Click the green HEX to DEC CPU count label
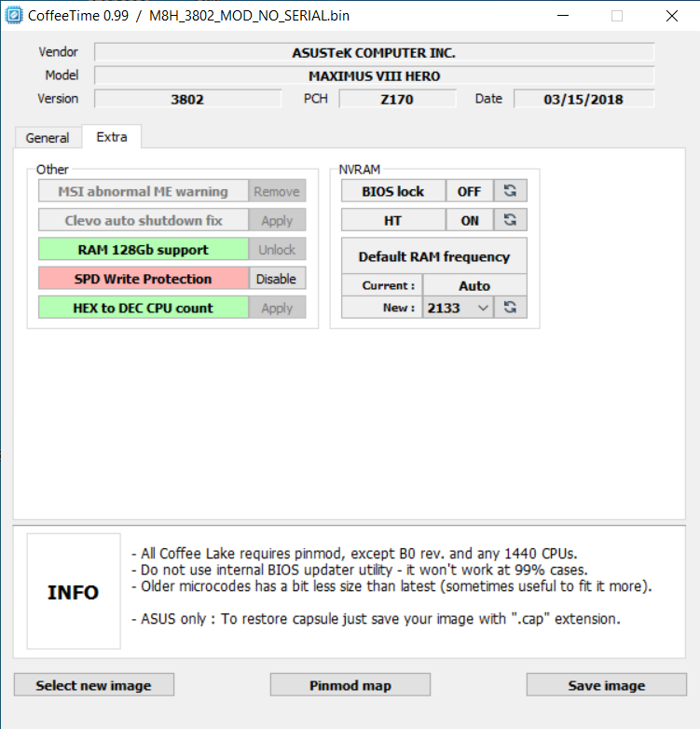Viewport: 700px width, 729px height. pos(144,308)
